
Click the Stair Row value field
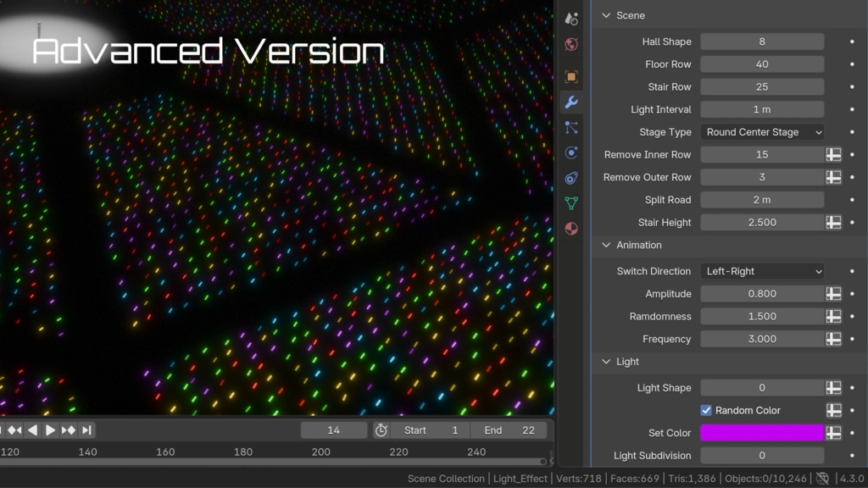[762, 87]
